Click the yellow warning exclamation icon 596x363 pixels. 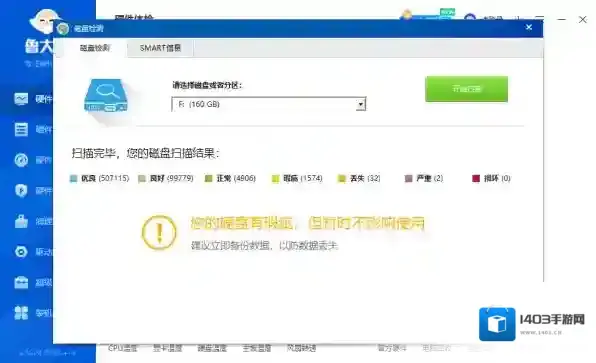(159, 233)
